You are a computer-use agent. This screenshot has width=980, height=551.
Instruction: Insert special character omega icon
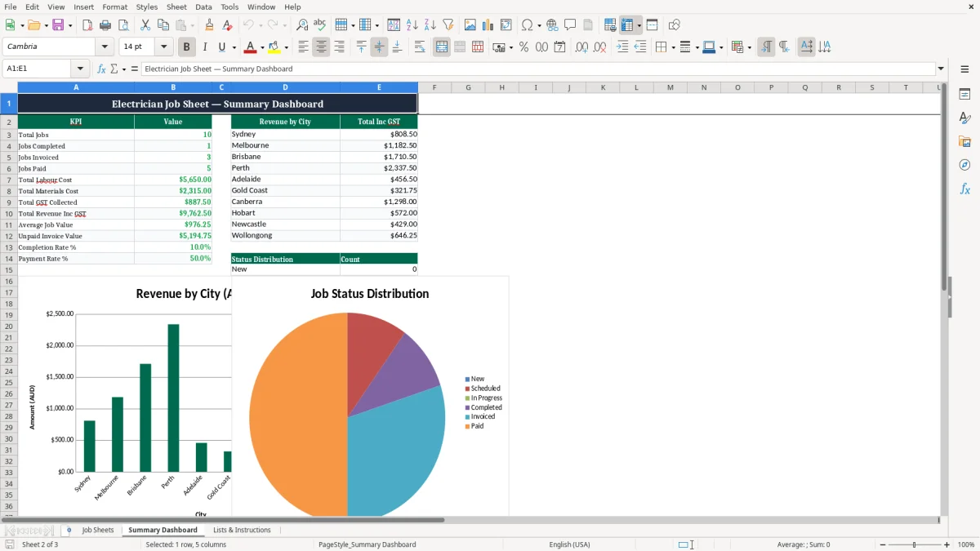(527, 25)
